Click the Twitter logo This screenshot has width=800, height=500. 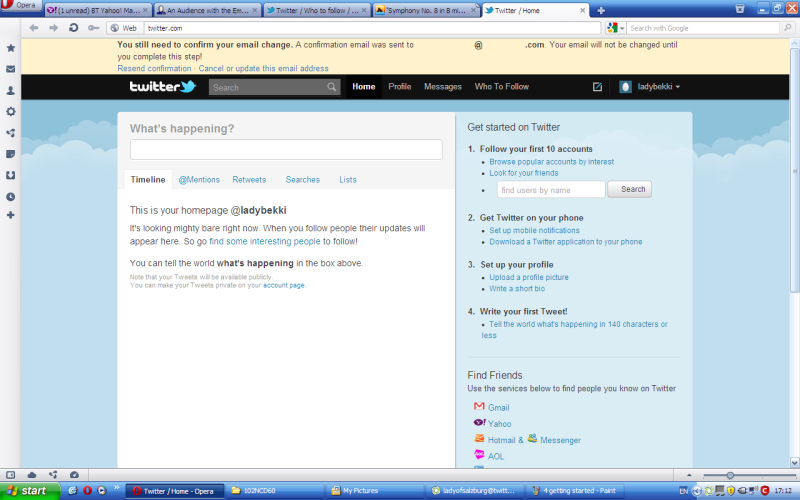tap(162, 86)
